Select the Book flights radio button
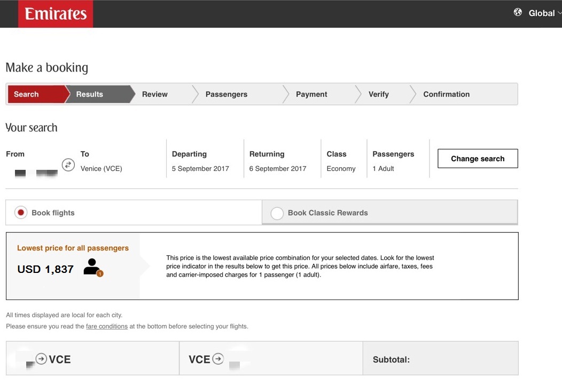Viewport: 562px width, 392px height. 21,213
